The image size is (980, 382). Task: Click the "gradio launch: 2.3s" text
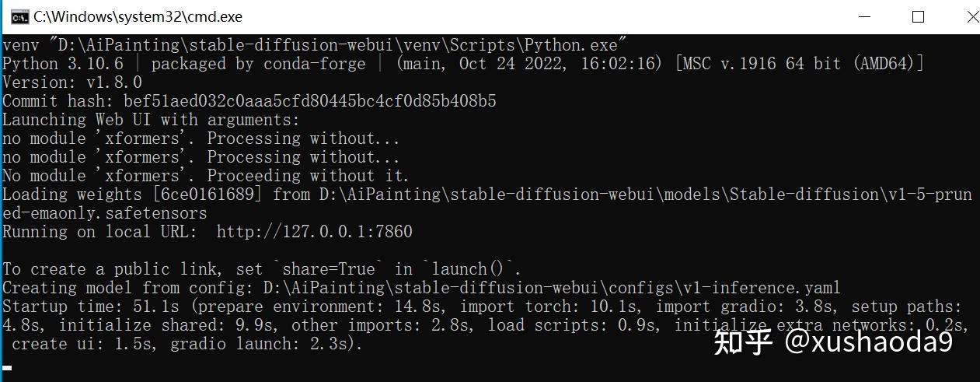coord(263,344)
